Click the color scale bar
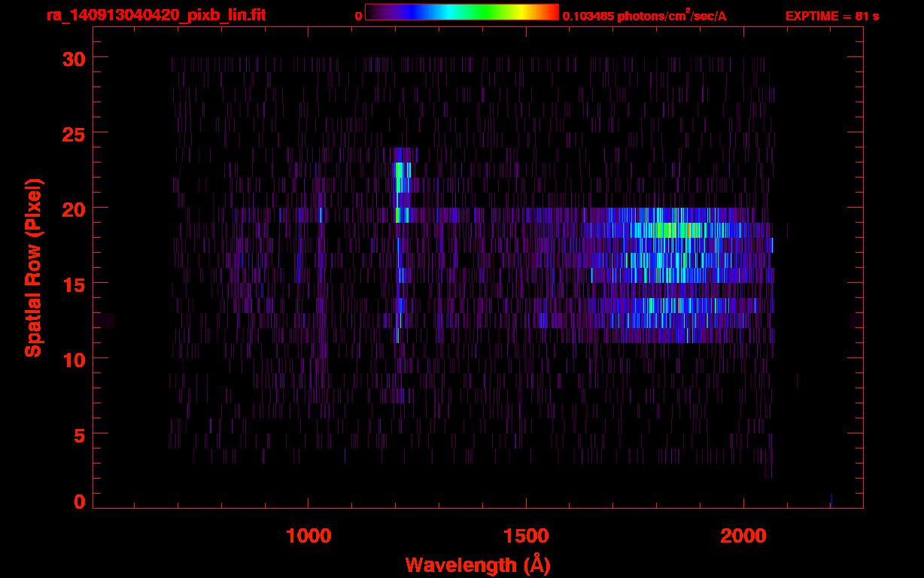 [462, 13]
